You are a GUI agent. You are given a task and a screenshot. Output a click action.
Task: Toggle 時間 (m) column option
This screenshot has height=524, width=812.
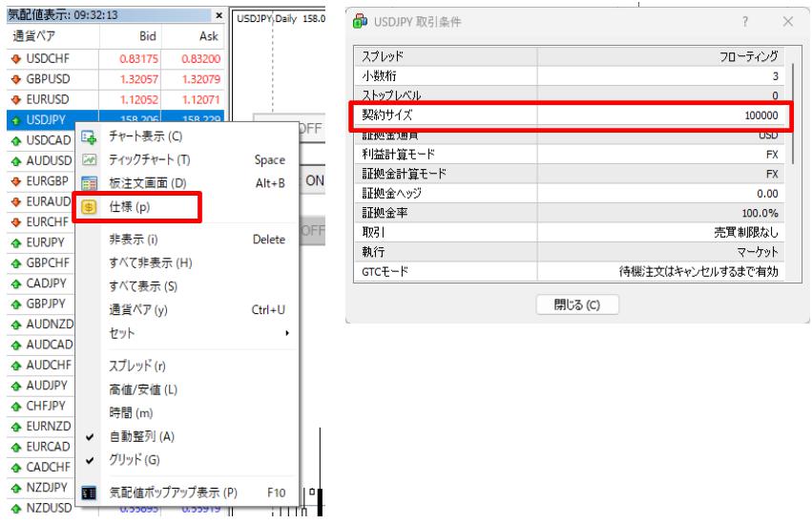(187, 413)
